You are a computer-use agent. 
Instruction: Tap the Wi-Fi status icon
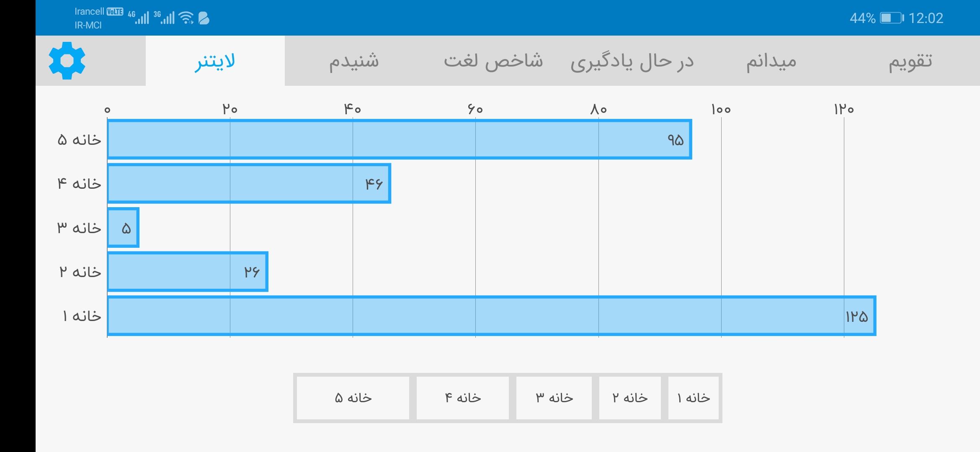[186, 18]
